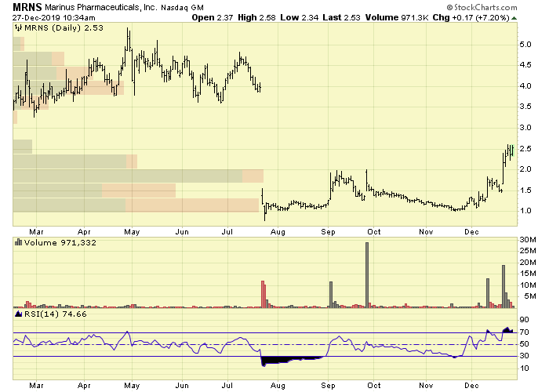549x392 pixels.
Task: Click the RSI(14) 74.66 legend label
Action: tap(55, 314)
